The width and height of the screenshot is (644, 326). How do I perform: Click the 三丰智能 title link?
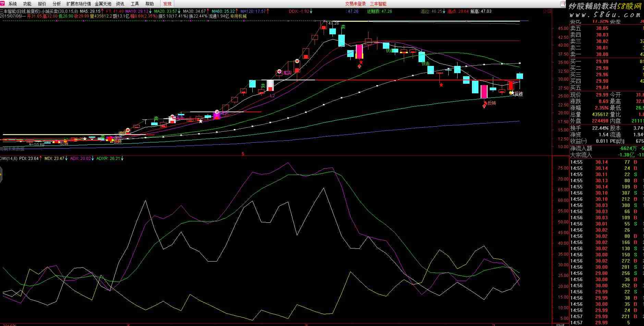pos(378,4)
